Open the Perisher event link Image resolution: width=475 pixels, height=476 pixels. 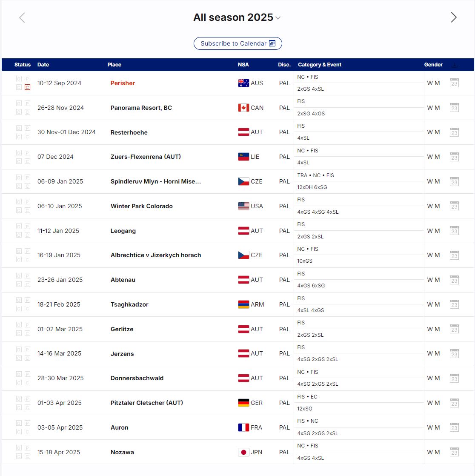coord(123,83)
